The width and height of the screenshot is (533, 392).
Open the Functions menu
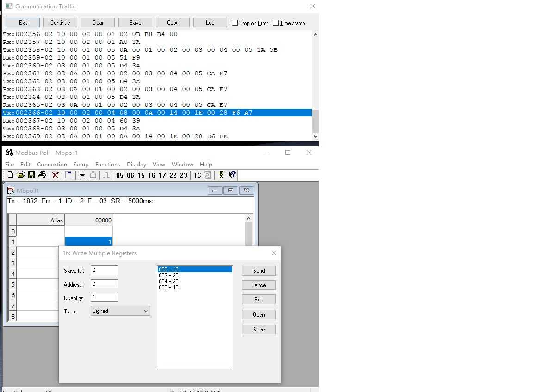107,165
